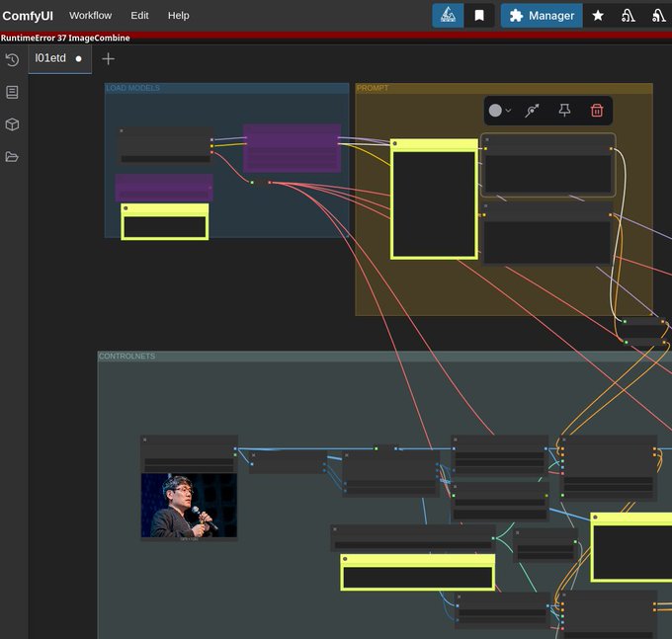
Task: Pin the selected node
Action: [x=564, y=111]
